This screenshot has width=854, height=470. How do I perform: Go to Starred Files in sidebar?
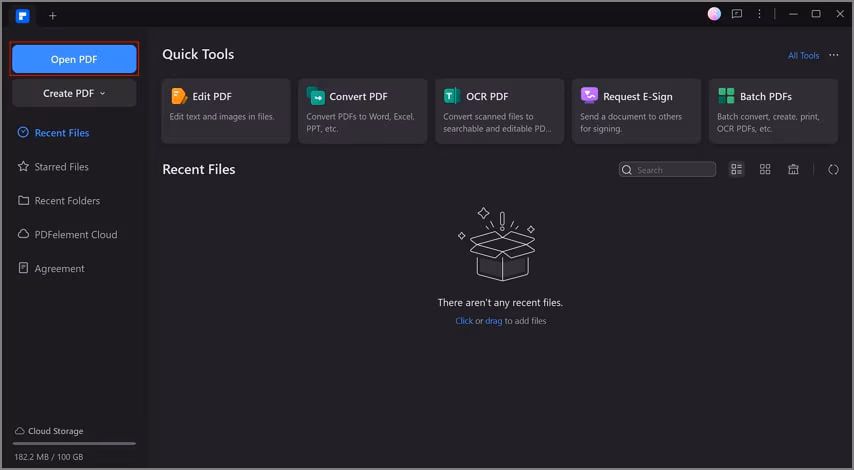(61, 167)
